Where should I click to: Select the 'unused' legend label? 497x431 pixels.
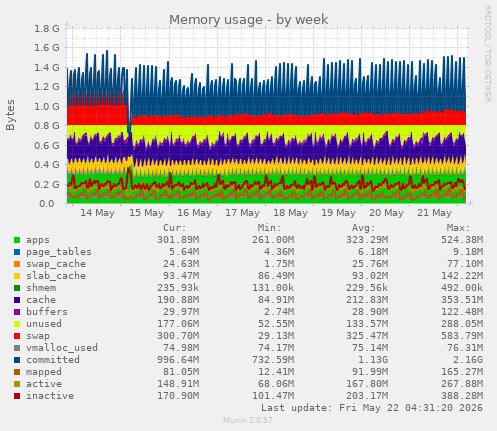pos(44,324)
